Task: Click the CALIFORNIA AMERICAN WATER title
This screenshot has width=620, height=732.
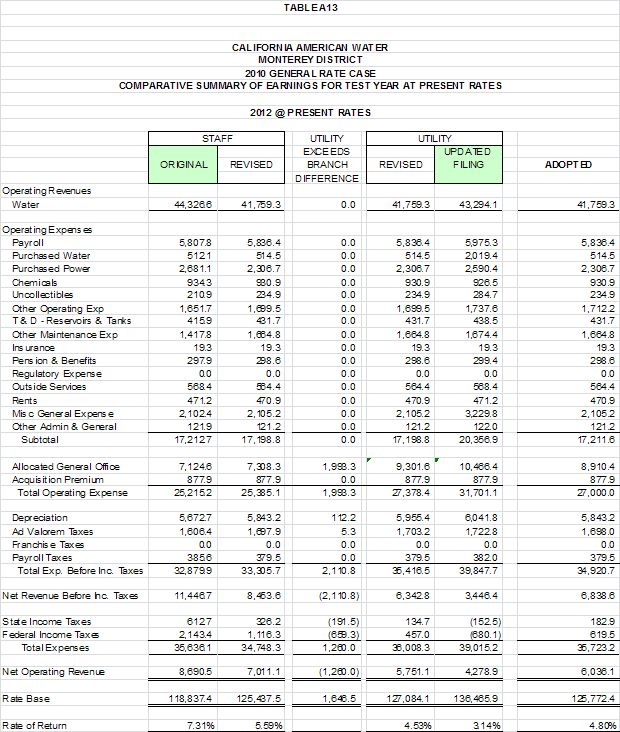Action: (x=310, y=47)
